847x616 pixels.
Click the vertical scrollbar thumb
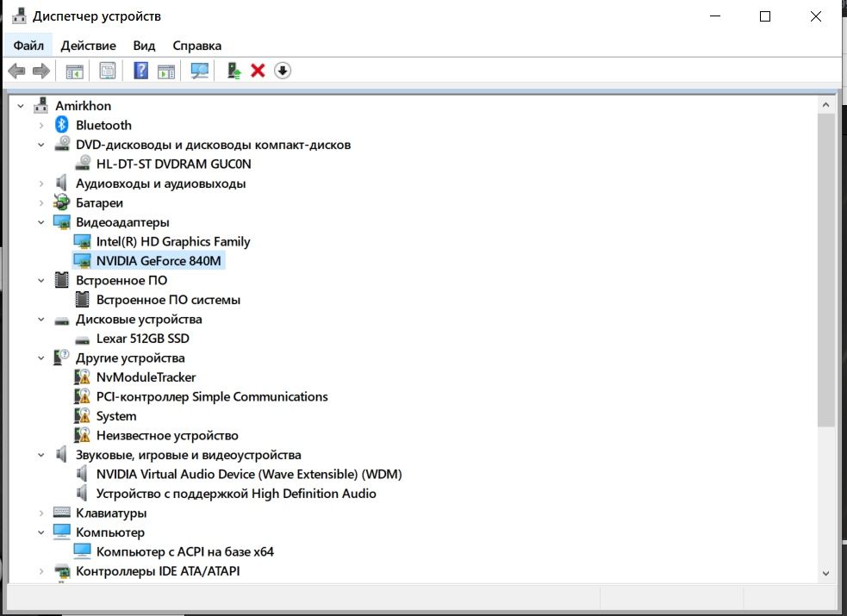[x=825, y=270]
